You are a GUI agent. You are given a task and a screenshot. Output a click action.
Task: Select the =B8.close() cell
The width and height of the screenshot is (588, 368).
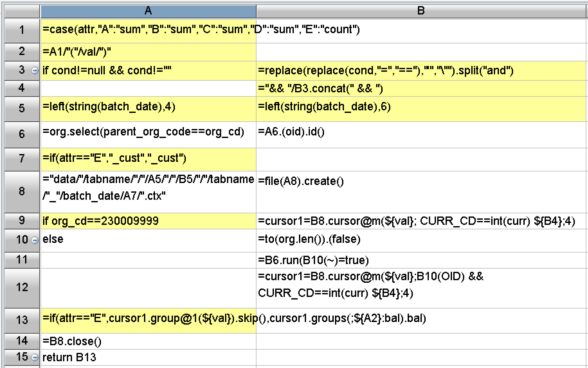click(148, 341)
